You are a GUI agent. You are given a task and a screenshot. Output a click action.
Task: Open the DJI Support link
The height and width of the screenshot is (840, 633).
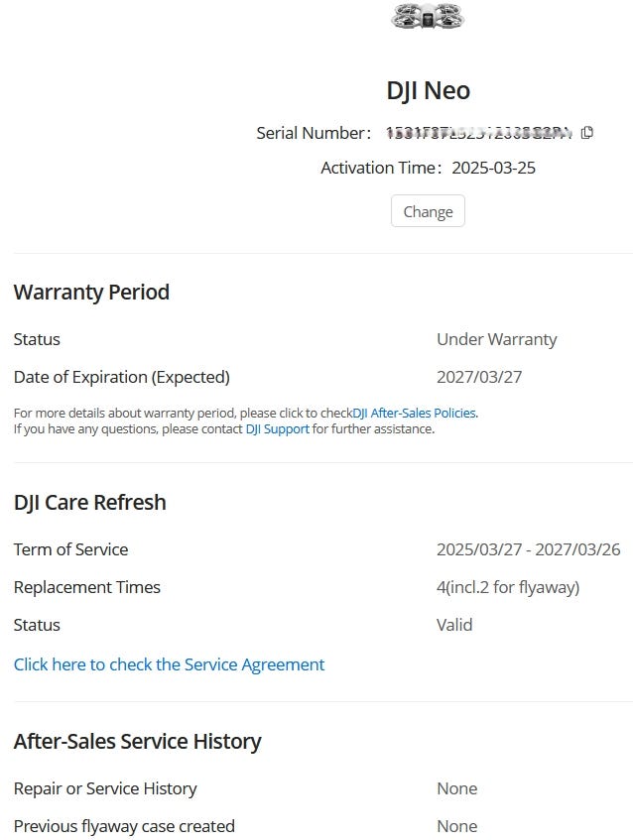[278, 429]
